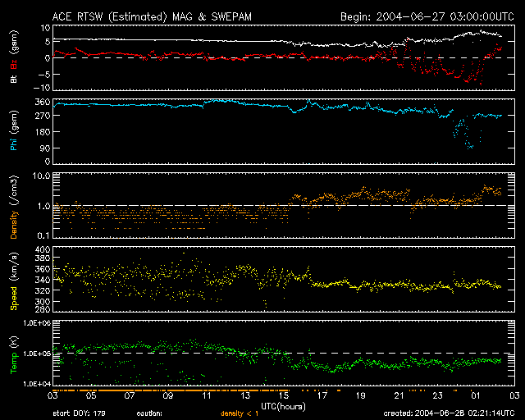Click the '340' value on Speed axis
Viewport: 525px width, 420px height.
tap(43, 280)
